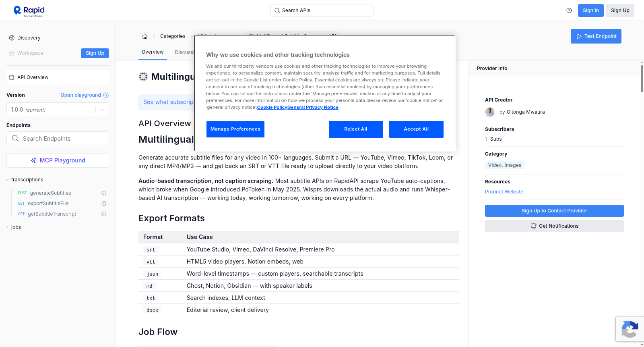The height and width of the screenshot is (347, 644).
Task: Click info icon beside generateSubtitles
Action: click(x=104, y=193)
